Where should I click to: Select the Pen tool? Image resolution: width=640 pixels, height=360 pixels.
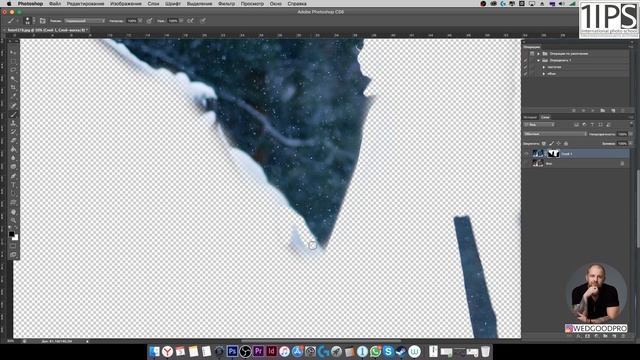point(13,176)
